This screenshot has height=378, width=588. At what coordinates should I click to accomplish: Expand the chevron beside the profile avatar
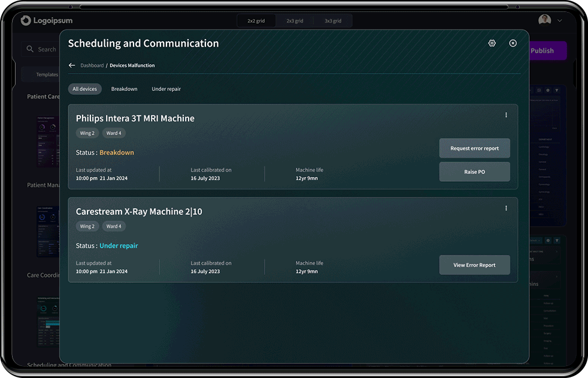560,20
